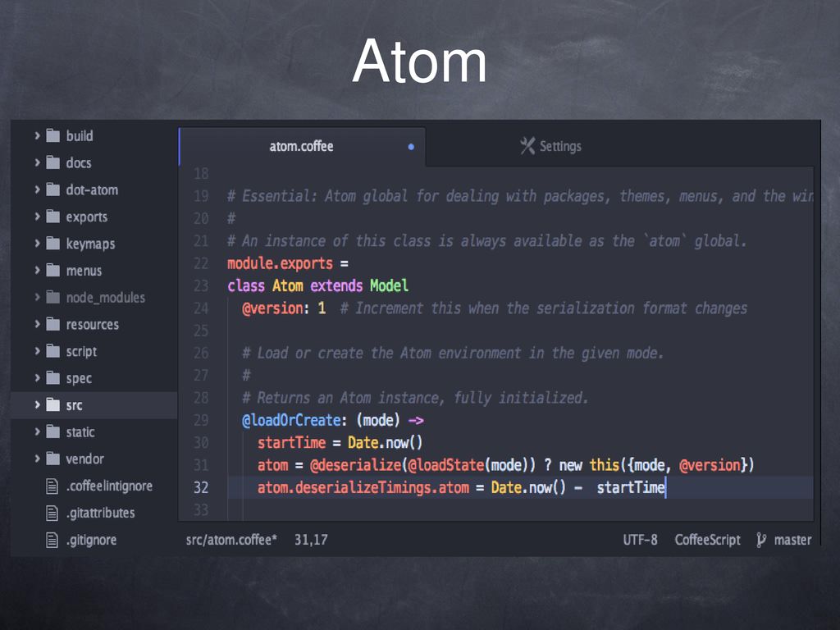Click line number 23 in gutter
This screenshot has height=630, width=840.
[x=201, y=285]
